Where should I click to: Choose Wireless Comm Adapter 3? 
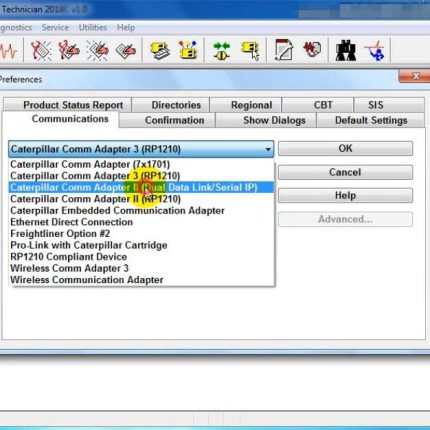141,268
